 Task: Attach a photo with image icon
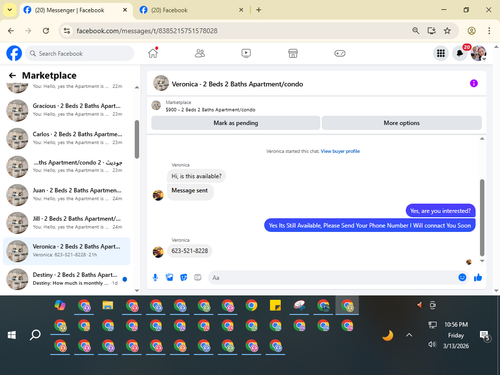[x=170, y=277]
